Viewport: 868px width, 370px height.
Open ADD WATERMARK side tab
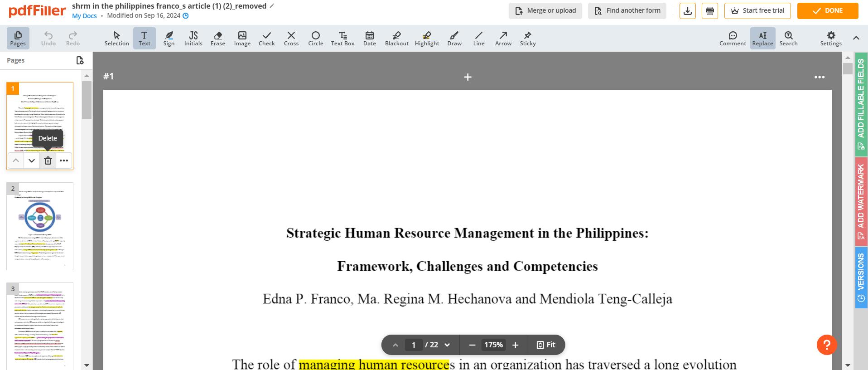pyautogui.click(x=861, y=201)
